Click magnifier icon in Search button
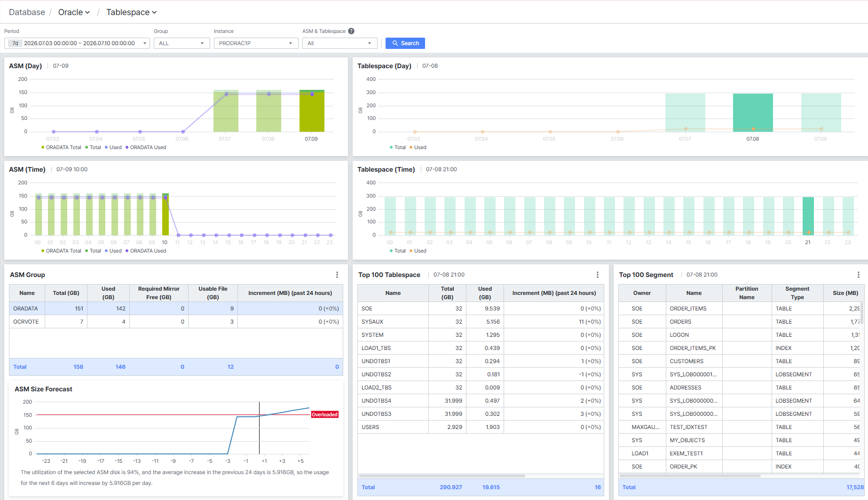The height and width of the screenshot is (500, 868). coord(395,43)
